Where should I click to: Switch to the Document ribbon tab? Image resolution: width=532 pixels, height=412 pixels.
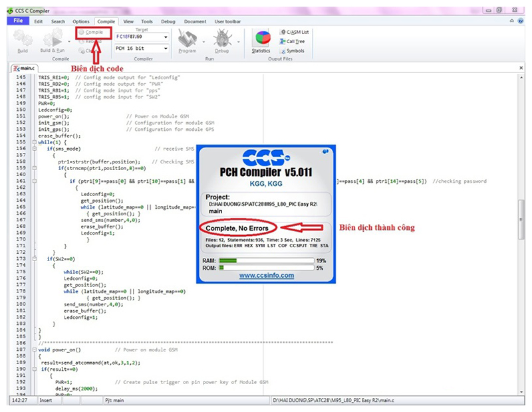(x=195, y=21)
